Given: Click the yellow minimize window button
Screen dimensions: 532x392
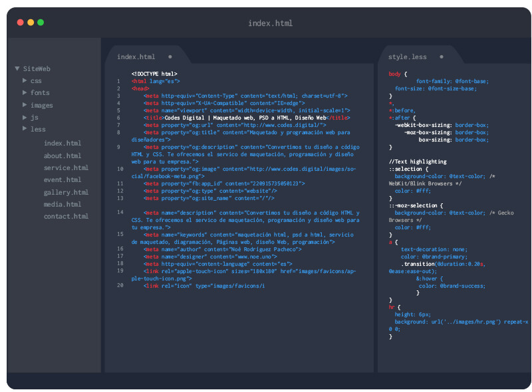Looking at the screenshot, I should tap(31, 22).
